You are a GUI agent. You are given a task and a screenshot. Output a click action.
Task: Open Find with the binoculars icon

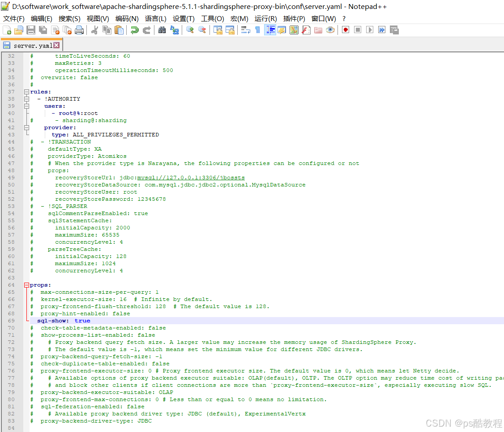click(162, 30)
